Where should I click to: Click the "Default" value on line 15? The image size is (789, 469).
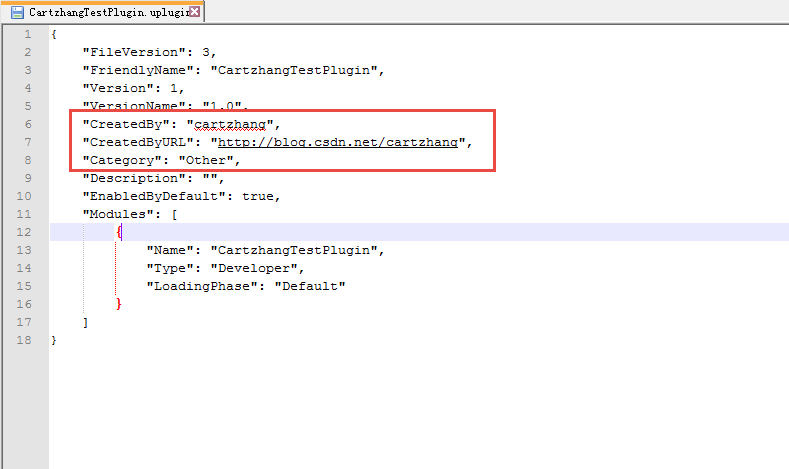tap(310, 286)
